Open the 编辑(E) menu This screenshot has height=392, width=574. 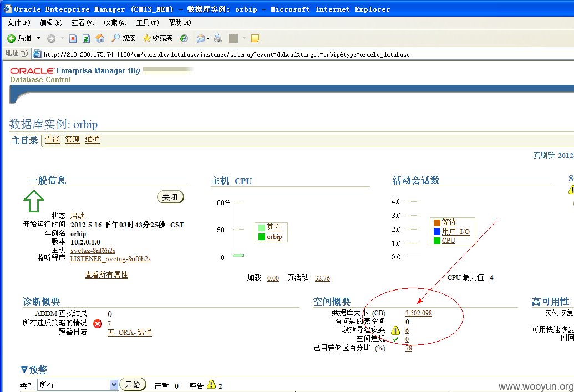point(51,23)
